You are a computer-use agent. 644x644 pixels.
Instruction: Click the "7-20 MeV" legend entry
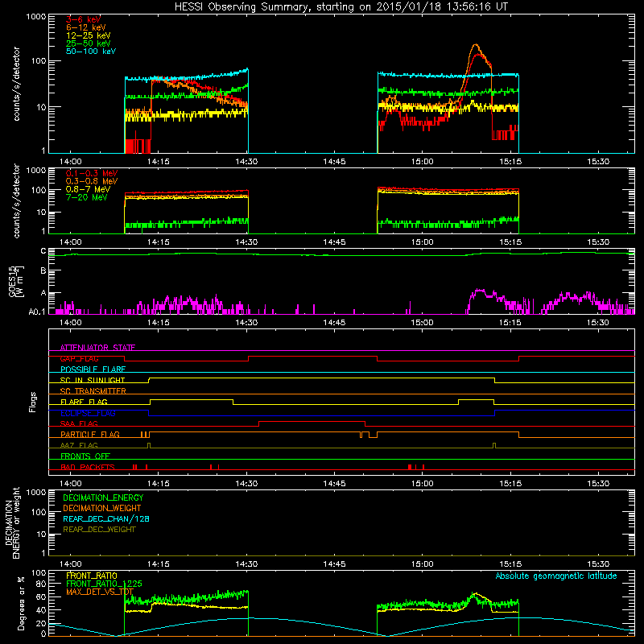87,197
